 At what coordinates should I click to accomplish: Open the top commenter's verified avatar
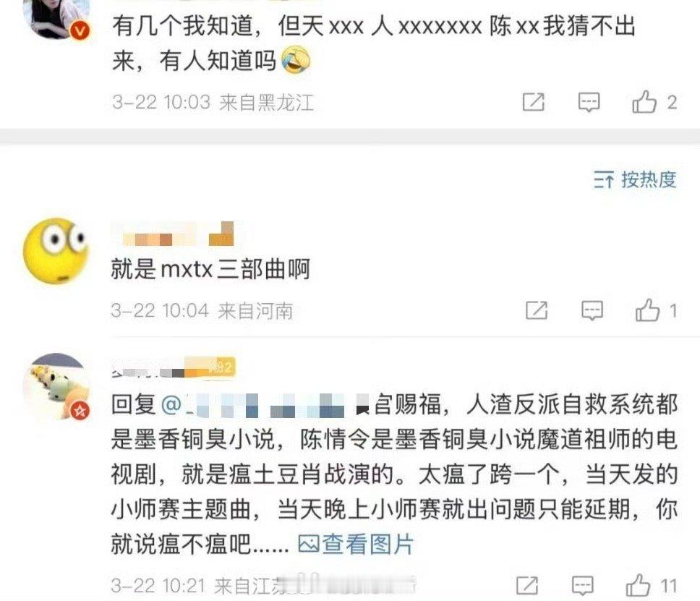coord(56,18)
